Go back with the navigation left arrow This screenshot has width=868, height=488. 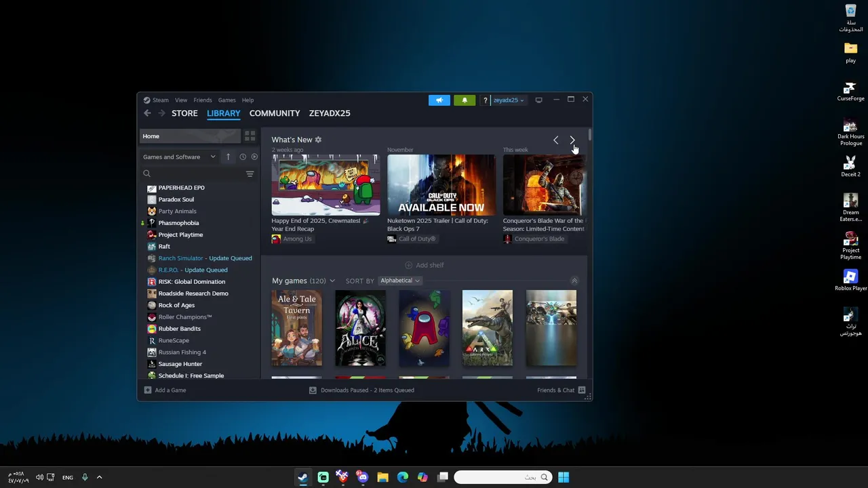point(147,113)
